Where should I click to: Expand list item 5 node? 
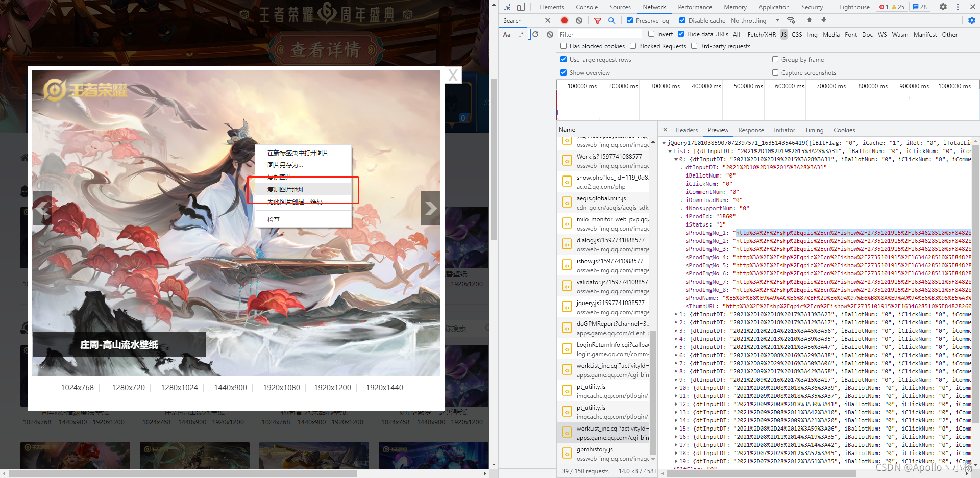pos(676,347)
